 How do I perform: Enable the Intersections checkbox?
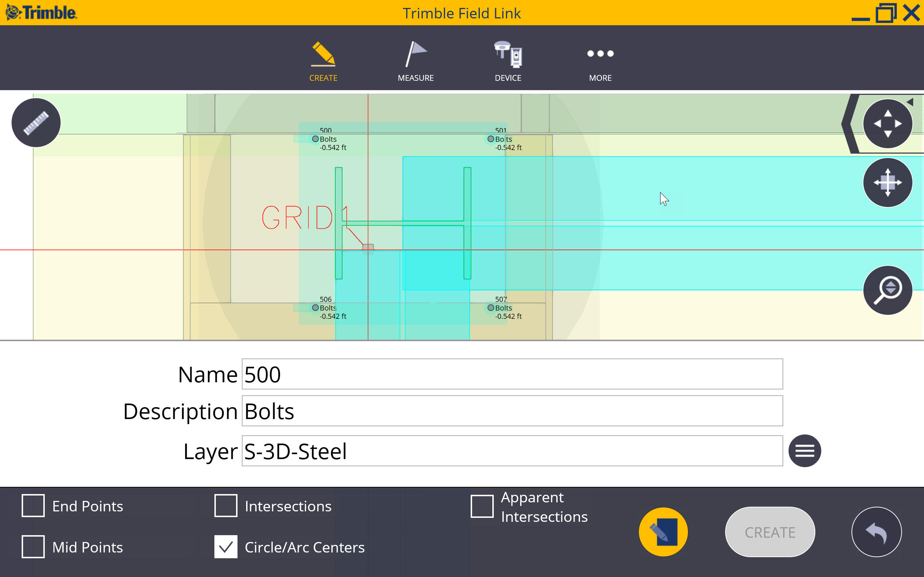point(226,506)
